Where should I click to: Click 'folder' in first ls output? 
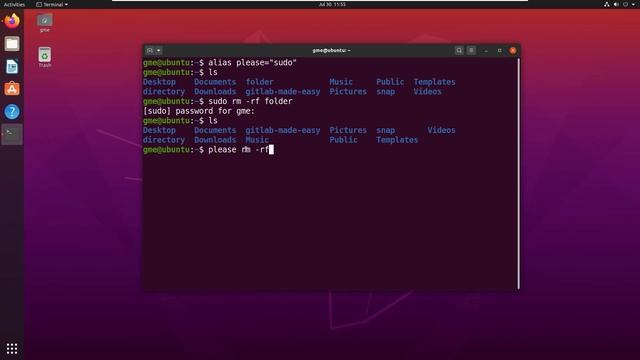260,82
